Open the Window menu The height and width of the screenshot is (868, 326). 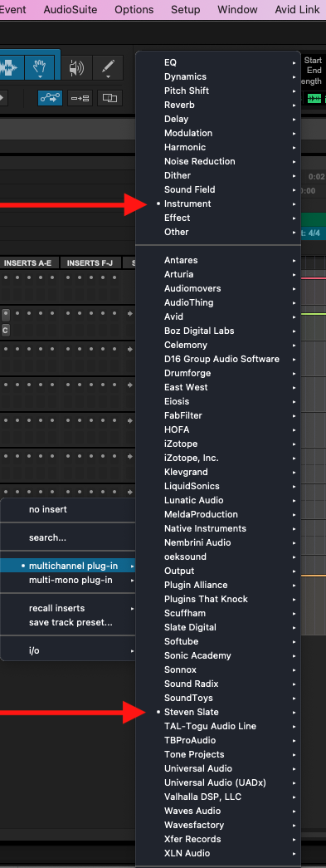pyautogui.click(x=237, y=9)
